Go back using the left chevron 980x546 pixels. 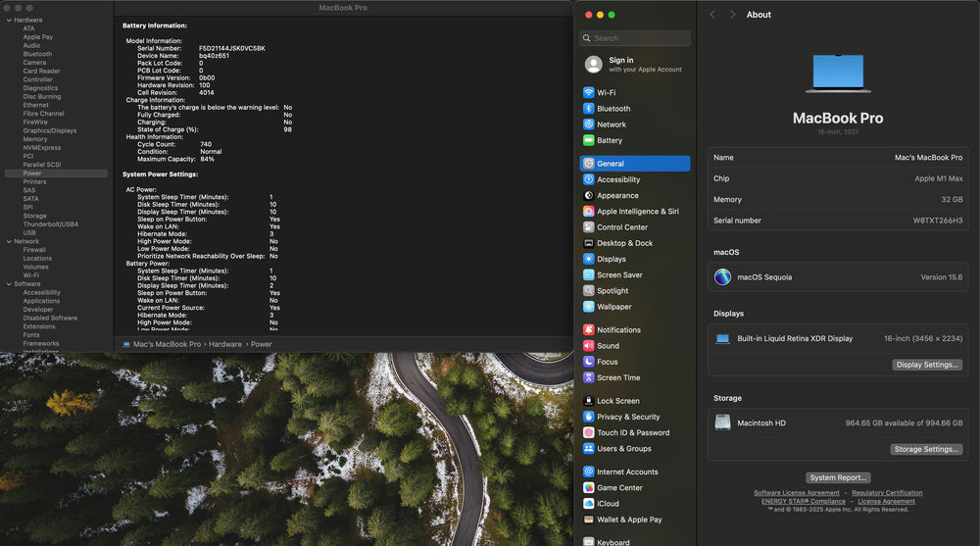[x=712, y=15]
